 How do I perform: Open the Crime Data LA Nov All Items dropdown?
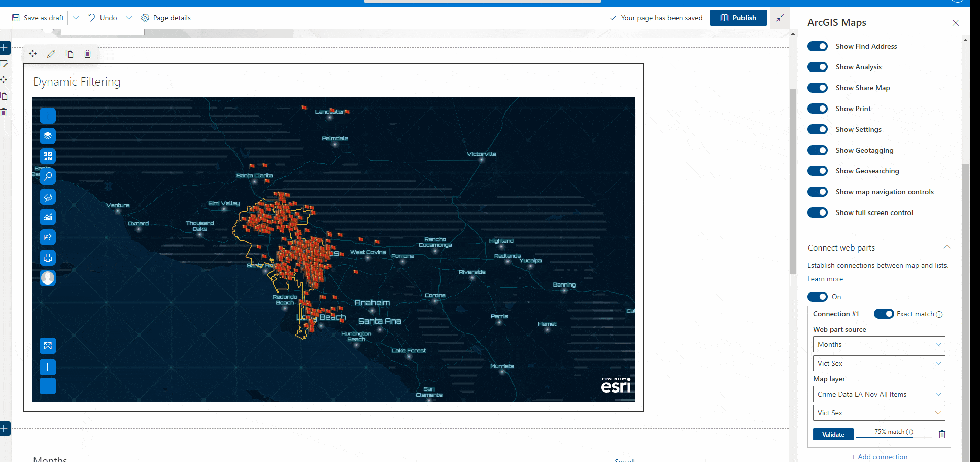(x=879, y=394)
